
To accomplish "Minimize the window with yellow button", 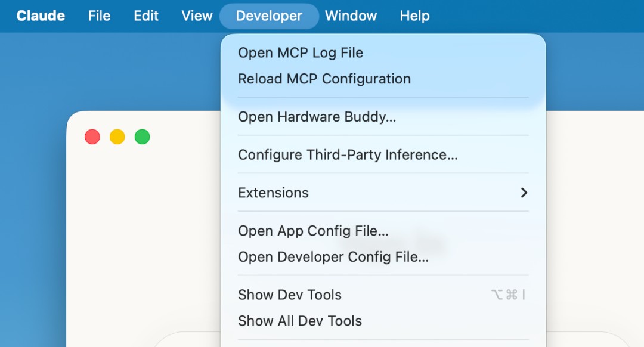I will (117, 137).
